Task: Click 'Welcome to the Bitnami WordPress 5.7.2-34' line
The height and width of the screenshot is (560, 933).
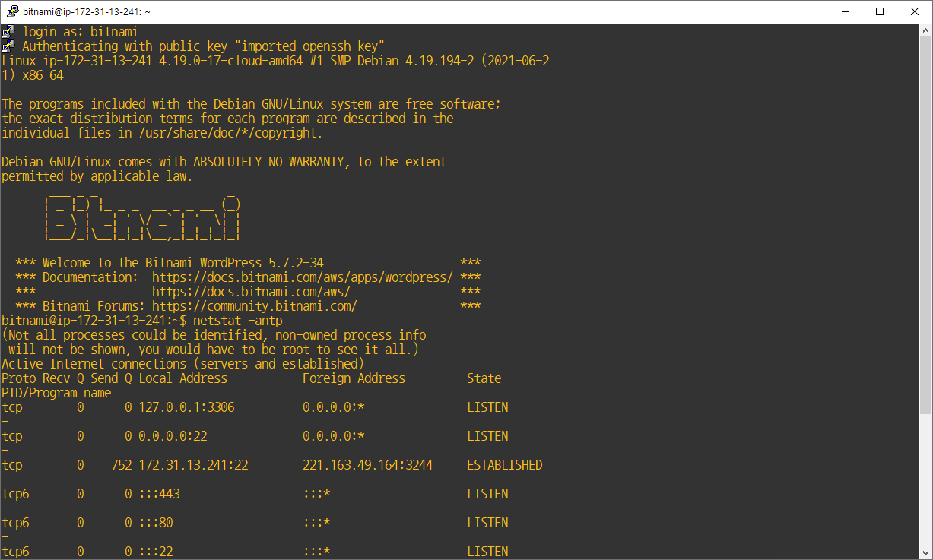Action: [x=183, y=263]
